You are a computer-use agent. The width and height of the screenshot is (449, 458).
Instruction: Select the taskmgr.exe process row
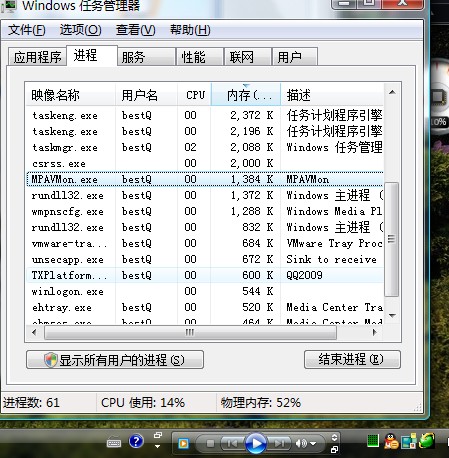(x=205, y=147)
